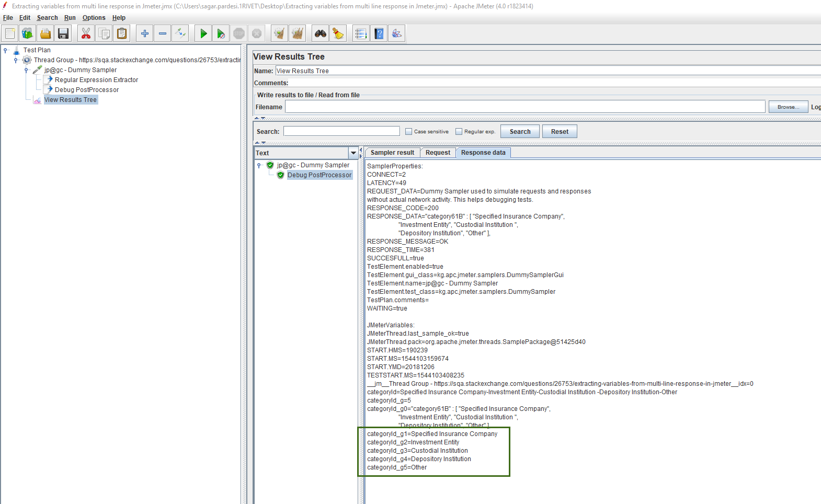The width and height of the screenshot is (821, 504).
Task: Open the Options menu
Action: coord(94,18)
